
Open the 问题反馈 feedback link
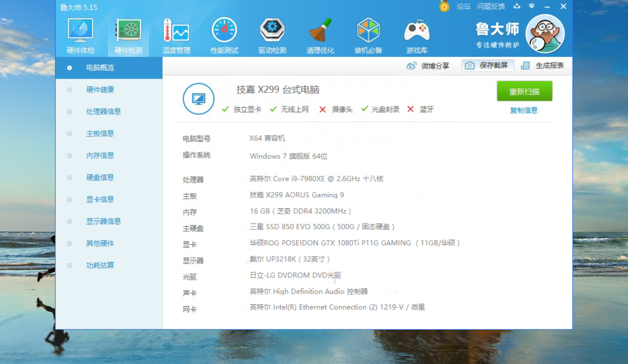click(x=491, y=6)
